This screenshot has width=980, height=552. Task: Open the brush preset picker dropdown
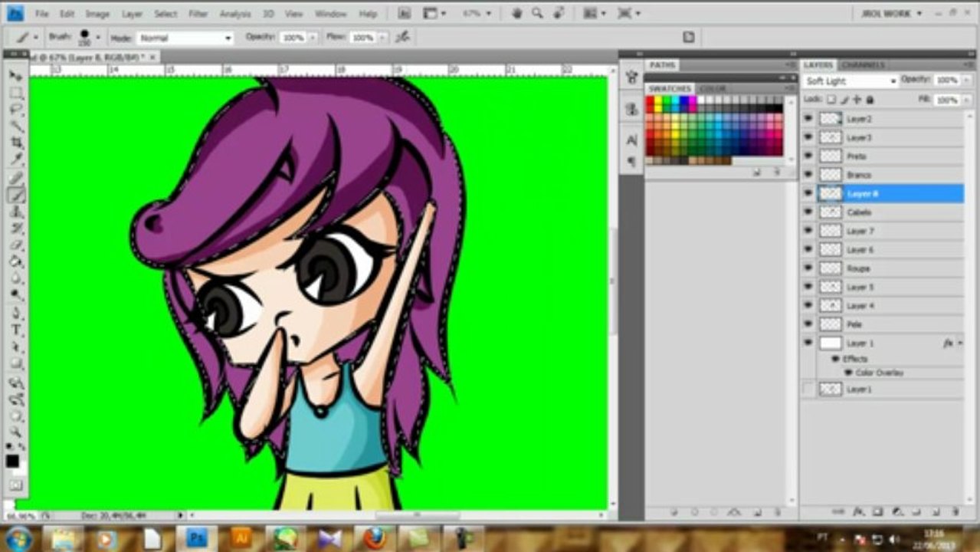98,37
